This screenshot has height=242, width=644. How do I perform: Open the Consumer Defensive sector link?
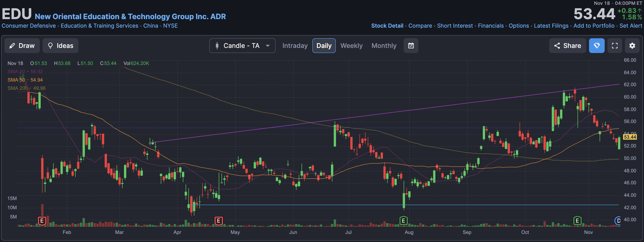[x=29, y=26]
